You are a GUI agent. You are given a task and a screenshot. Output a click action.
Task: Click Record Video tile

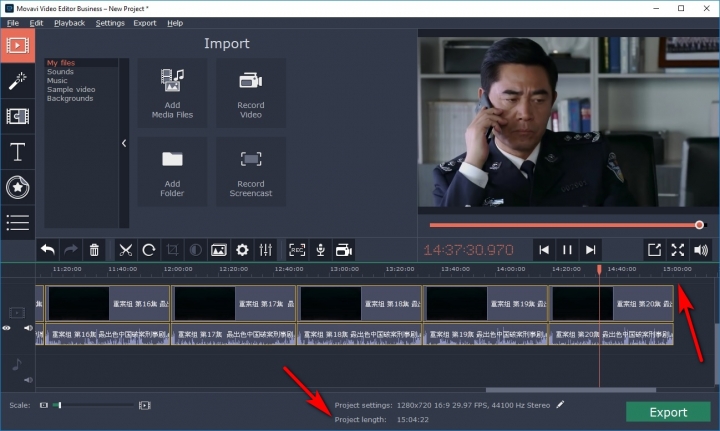251,93
